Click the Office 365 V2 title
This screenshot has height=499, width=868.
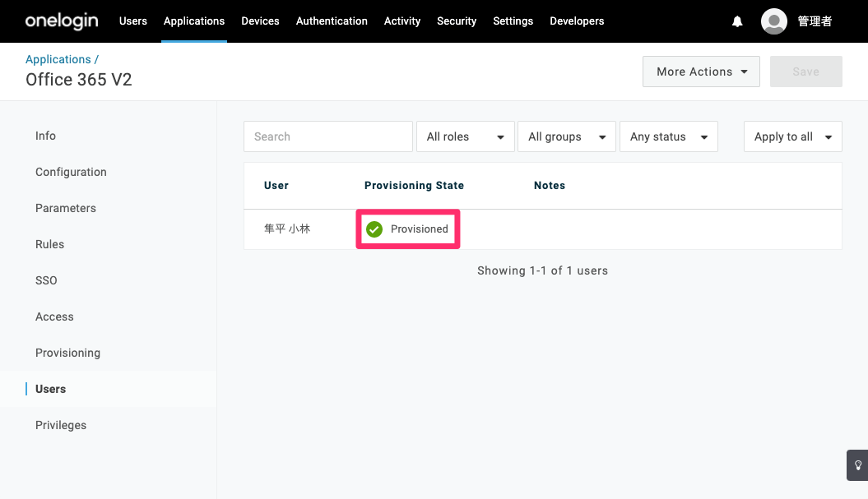[x=79, y=80]
